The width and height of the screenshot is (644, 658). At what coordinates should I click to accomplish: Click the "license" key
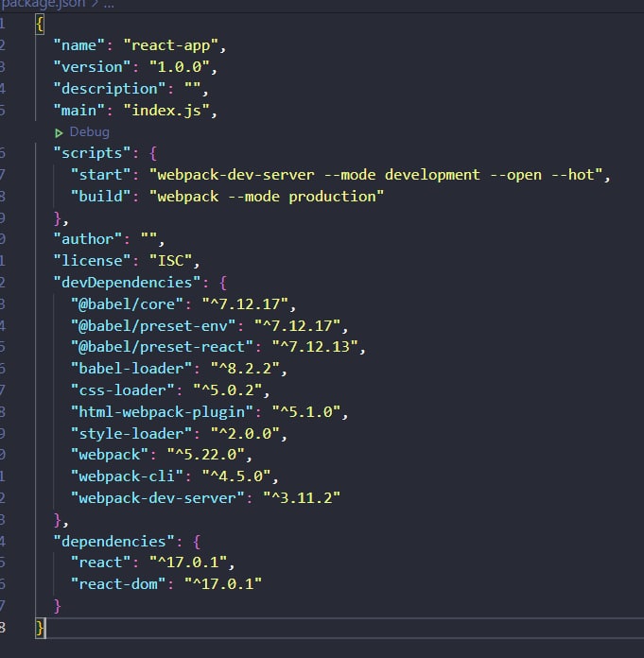coord(92,261)
